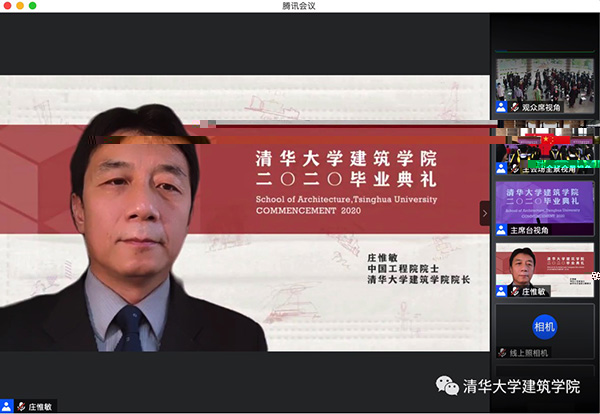Select the 主席台视角 video thumbnail
The image size is (600, 414).
tap(545, 209)
